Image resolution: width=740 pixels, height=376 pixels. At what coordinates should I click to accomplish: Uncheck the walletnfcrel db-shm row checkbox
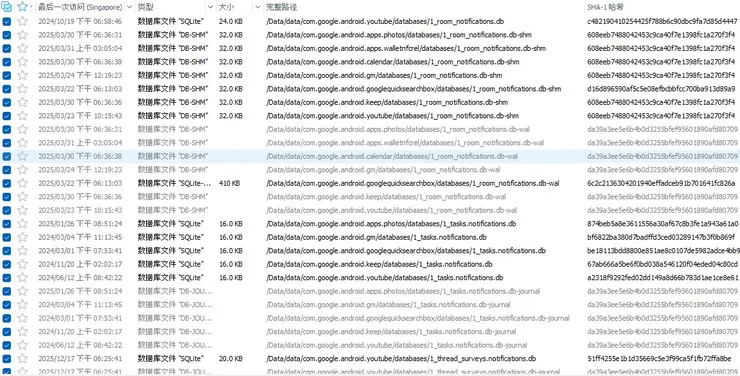point(7,48)
